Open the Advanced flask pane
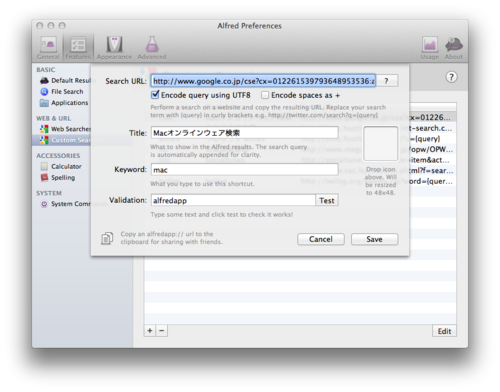500x392 pixels. coord(152,47)
